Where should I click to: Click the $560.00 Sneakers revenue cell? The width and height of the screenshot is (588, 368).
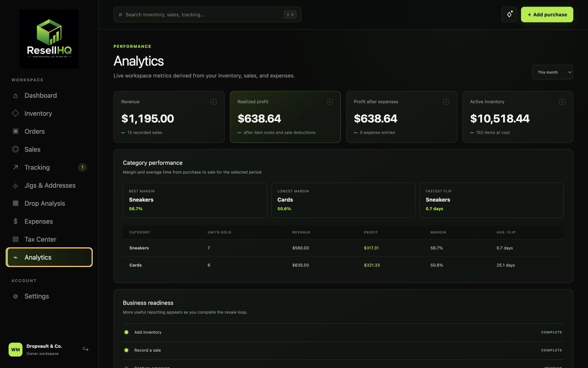point(301,248)
